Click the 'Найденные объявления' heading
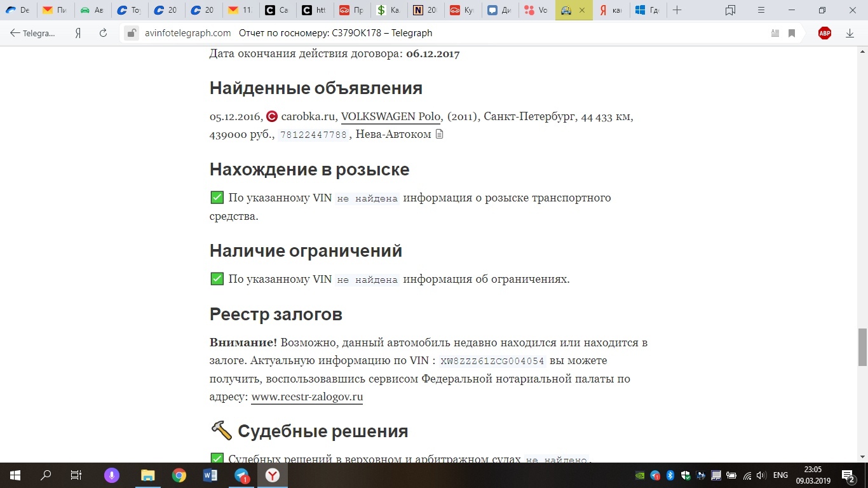Viewport: 868px width, 488px height. click(x=316, y=88)
